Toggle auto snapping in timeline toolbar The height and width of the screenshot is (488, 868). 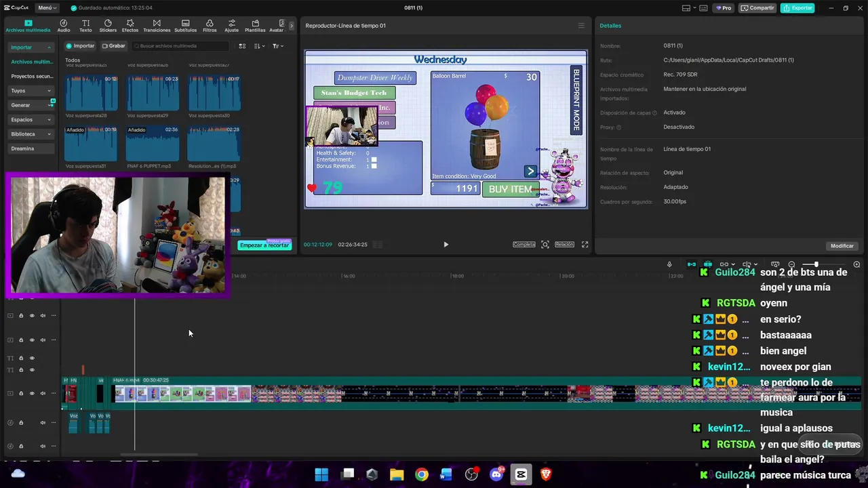(708, 264)
